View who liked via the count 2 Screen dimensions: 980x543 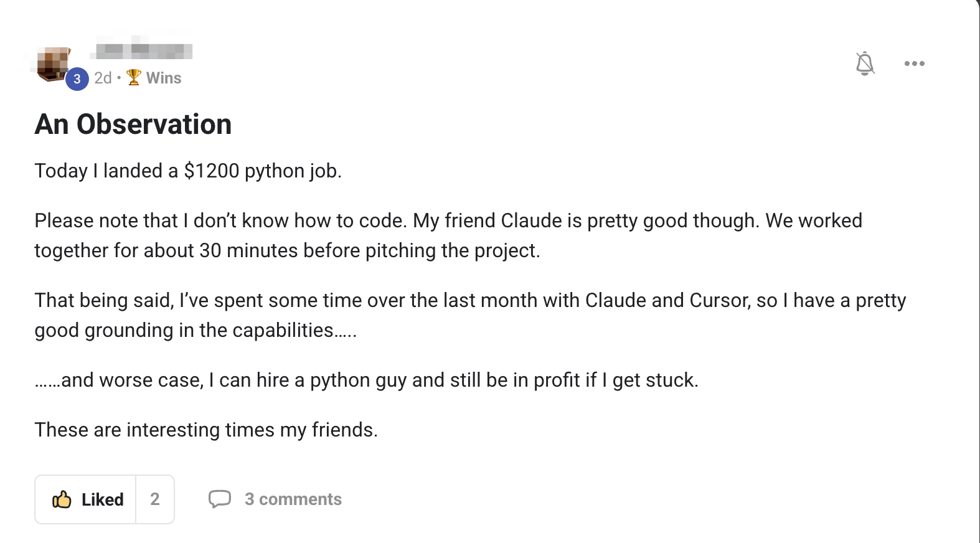coord(155,499)
